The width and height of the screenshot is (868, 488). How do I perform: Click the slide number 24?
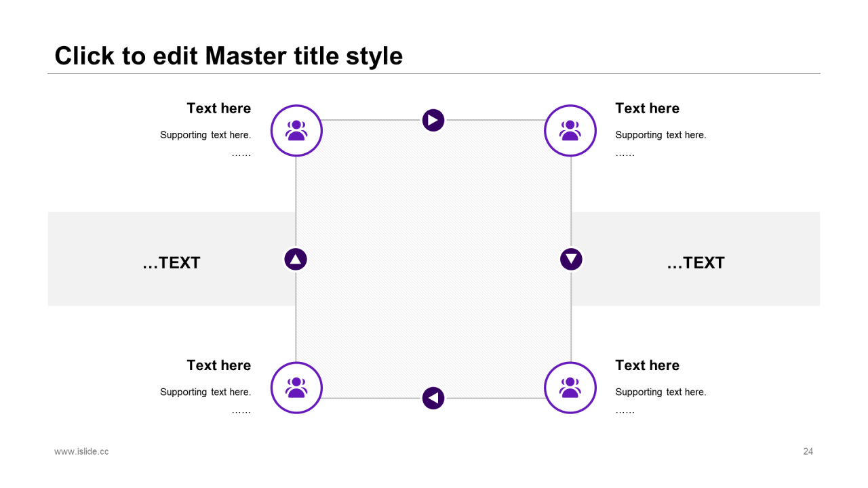coord(808,451)
